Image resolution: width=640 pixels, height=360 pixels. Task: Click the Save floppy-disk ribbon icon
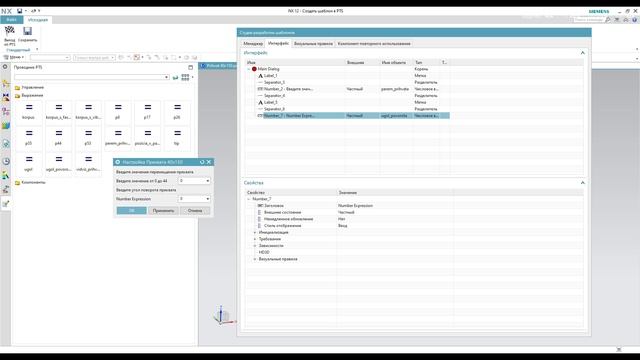click(27, 31)
